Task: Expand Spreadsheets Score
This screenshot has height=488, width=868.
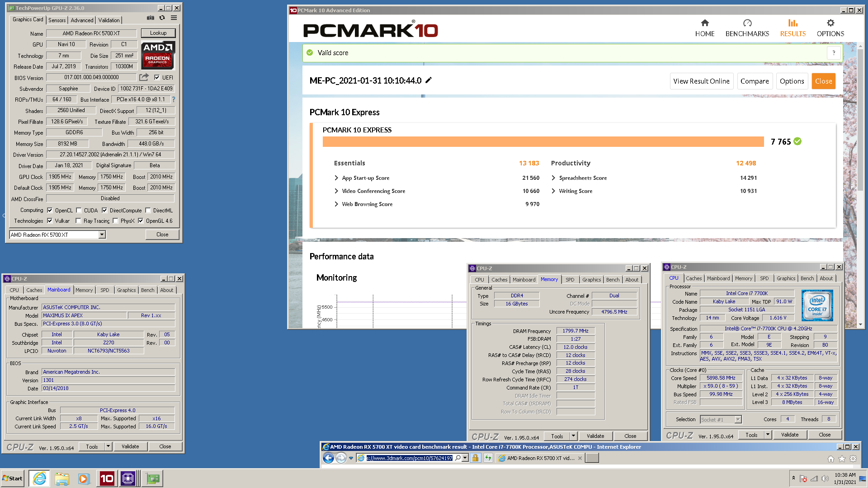Action: pyautogui.click(x=553, y=178)
